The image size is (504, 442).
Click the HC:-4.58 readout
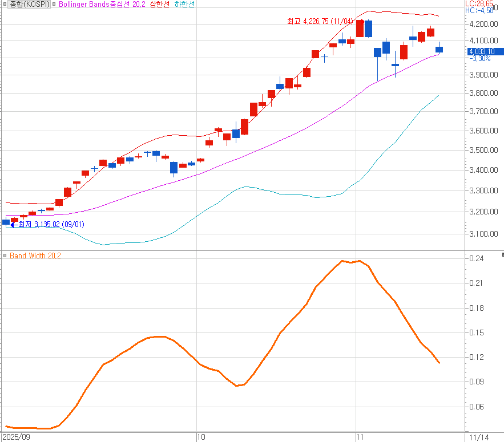coord(479,10)
